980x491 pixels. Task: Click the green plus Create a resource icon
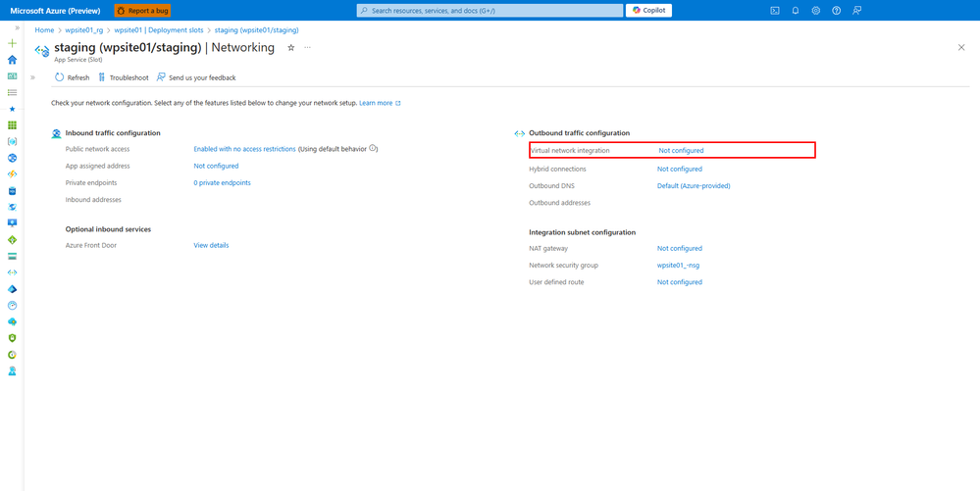click(x=12, y=44)
